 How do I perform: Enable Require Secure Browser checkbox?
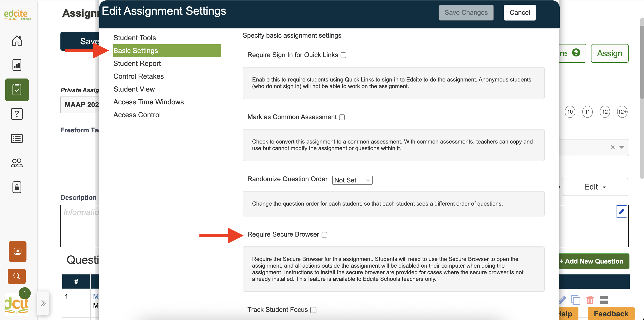click(324, 235)
